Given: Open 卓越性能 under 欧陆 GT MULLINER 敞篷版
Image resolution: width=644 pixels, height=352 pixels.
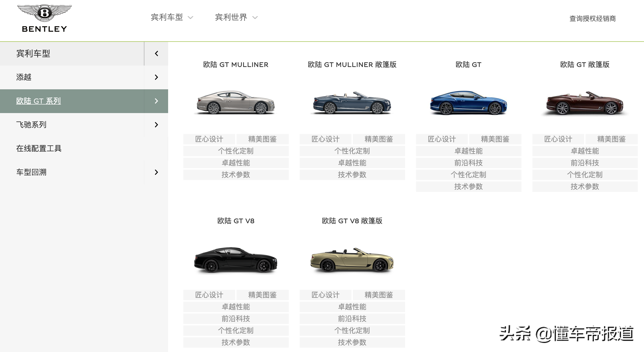Looking at the screenshot, I should tap(352, 163).
